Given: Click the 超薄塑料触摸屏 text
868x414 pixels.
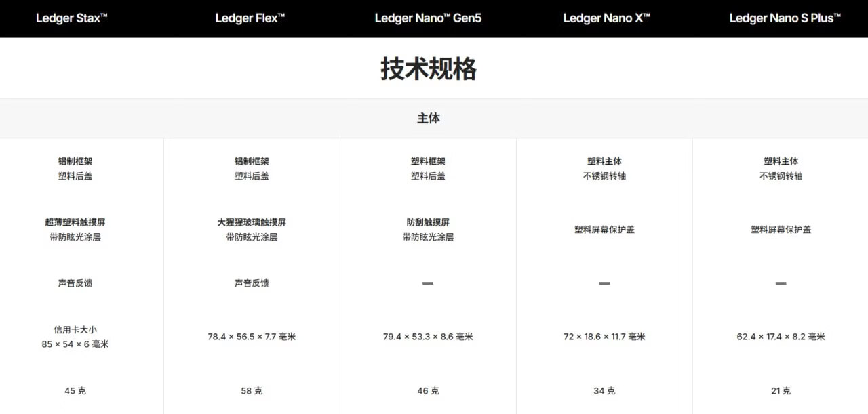Looking at the screenshot, I should [x=75, y=222].
